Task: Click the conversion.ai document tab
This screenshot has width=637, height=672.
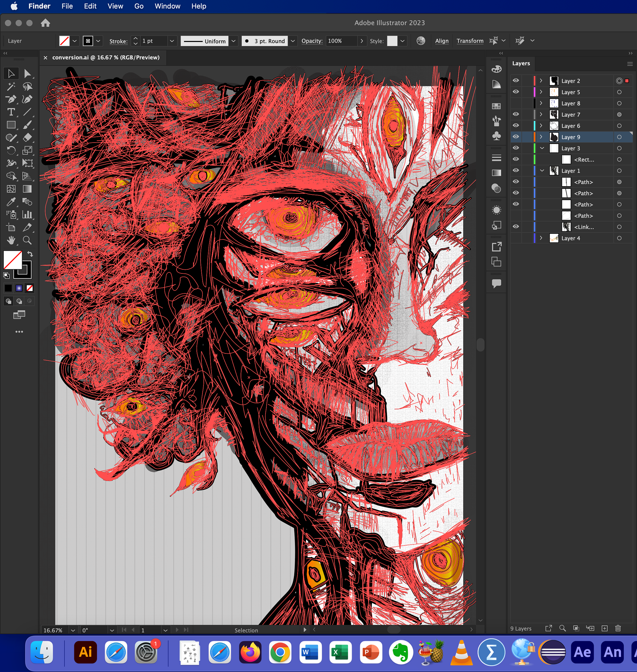Action: coord(106,57)
